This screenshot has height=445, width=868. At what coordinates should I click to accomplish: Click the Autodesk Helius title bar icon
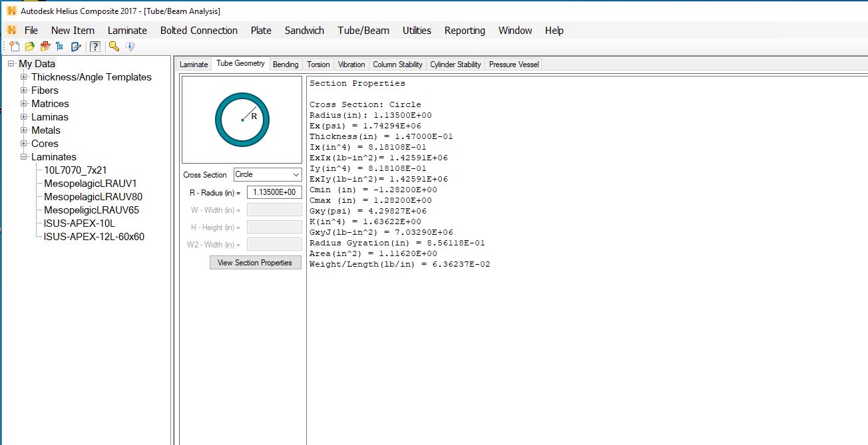tap(11, 11)
